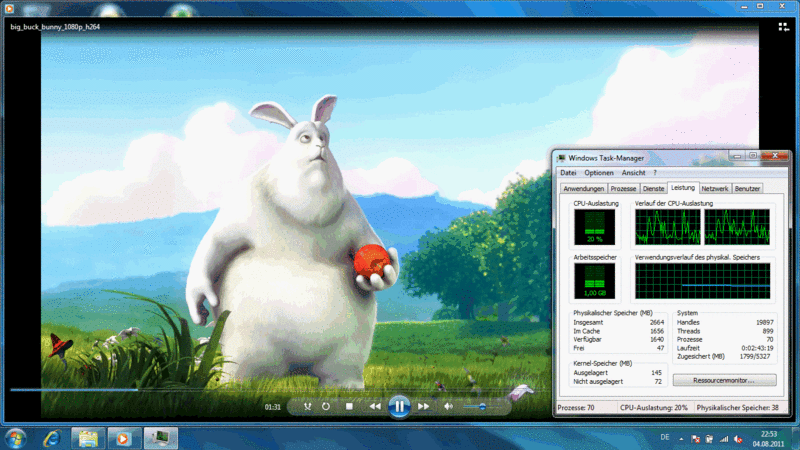800x450 pixels.
Task: Click the Im Cache value 1656
Action: click(657, 331)
